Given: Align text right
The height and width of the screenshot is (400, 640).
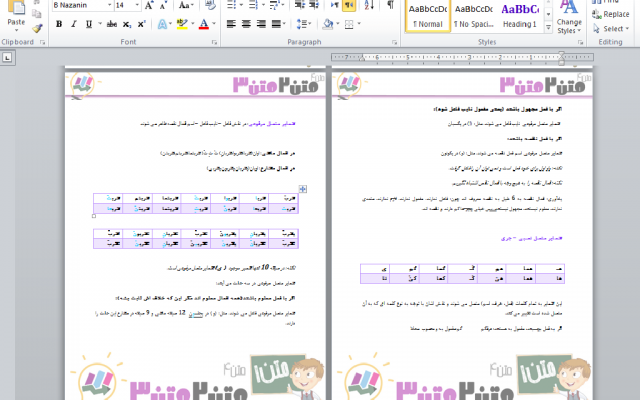Looking at the screenshot, I should [261, 24].
